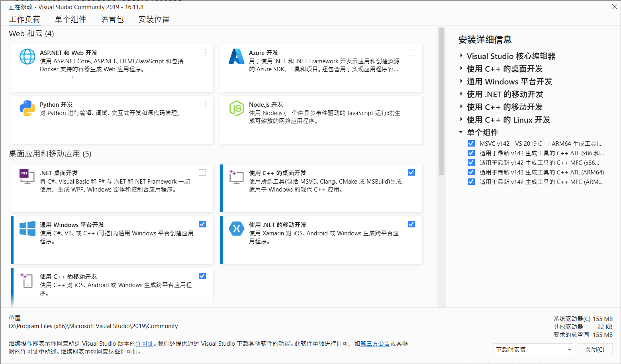Image resolution: width=621 pixels, height=364 pixels.
Task: Click the install location path text
Action: [93, 326]
